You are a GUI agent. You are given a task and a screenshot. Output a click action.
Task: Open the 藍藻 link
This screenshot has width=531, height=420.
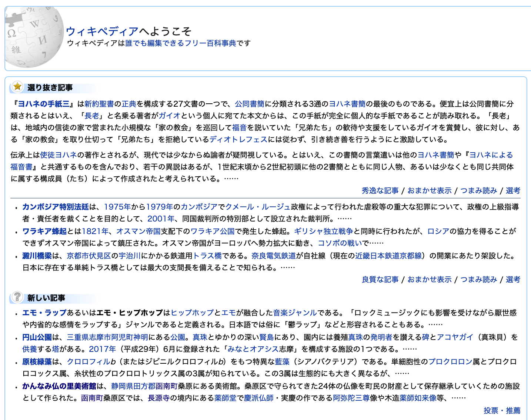coord(282,362)
